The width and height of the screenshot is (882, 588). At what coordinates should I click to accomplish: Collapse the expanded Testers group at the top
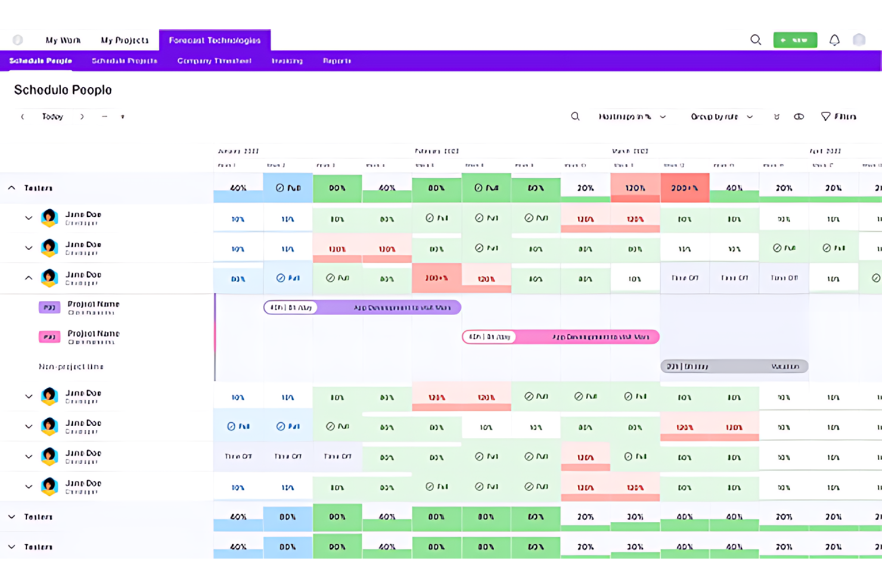pyautogui.click(x=12, y=188)
